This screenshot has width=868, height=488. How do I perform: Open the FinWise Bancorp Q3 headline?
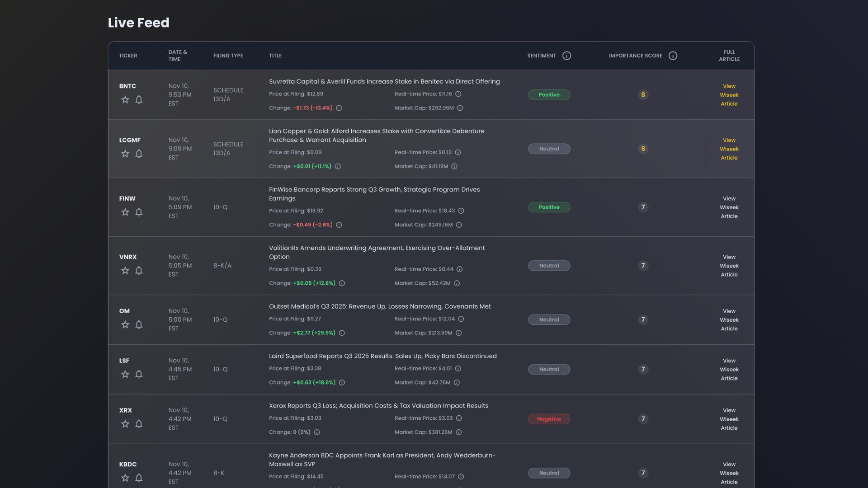click(x=374, y=193)
